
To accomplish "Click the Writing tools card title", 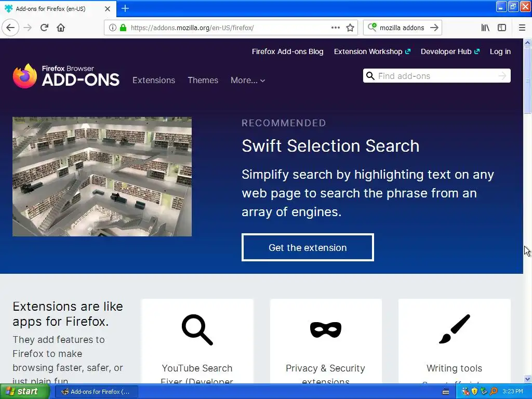I will tap(454, 368).
